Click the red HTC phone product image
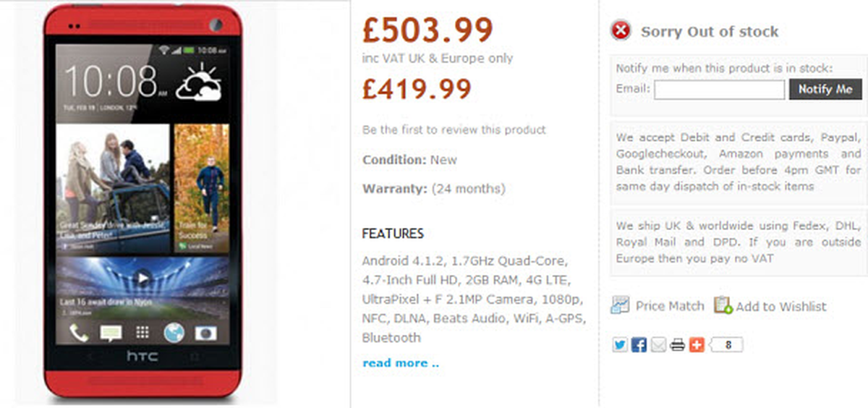The height and width of the screenshot is (408, 868). [x=142, y=203]
